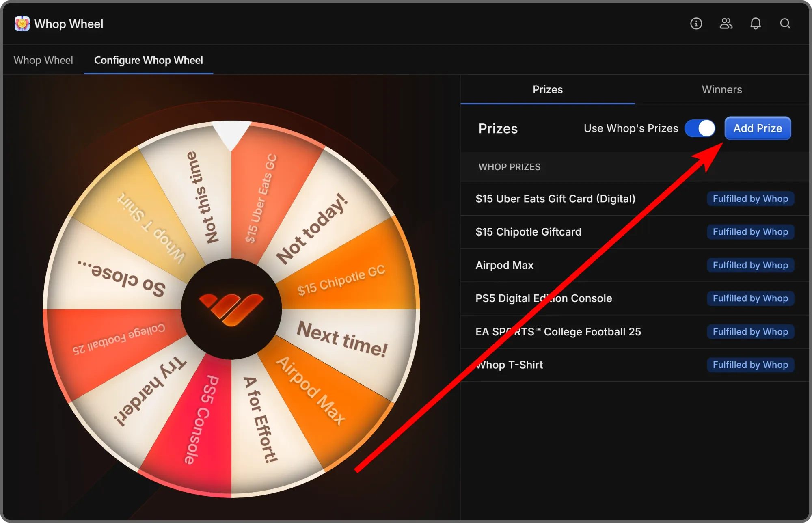The height and width of the screenshot is (523, 812).
Task: Click the Fulfilled by Whop badge on Whop T-Shirt
Action: pyautogui.click(x=750, y=365)
